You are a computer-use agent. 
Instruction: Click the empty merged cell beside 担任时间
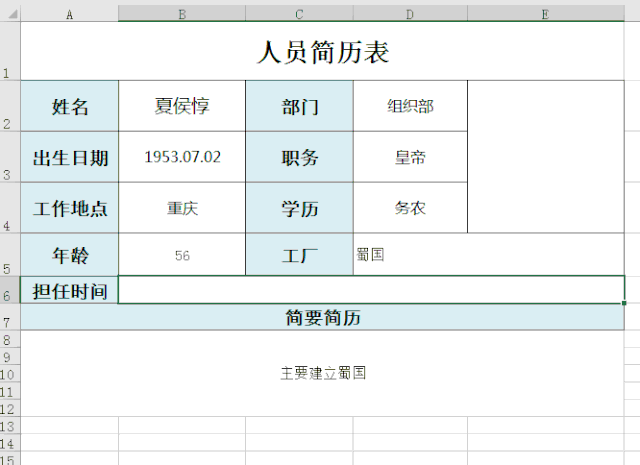point(371,290)
